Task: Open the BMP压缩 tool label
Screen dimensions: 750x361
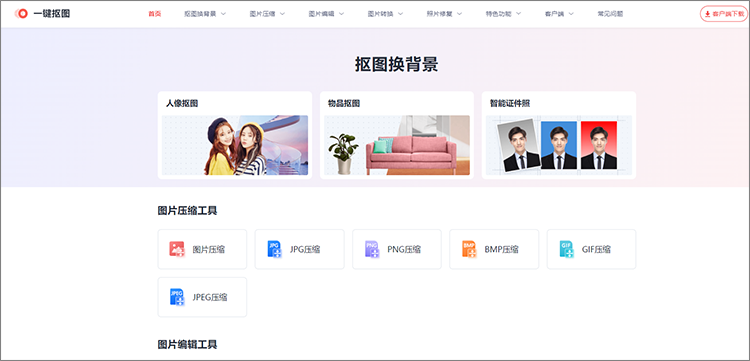Action: pos(501,249)
